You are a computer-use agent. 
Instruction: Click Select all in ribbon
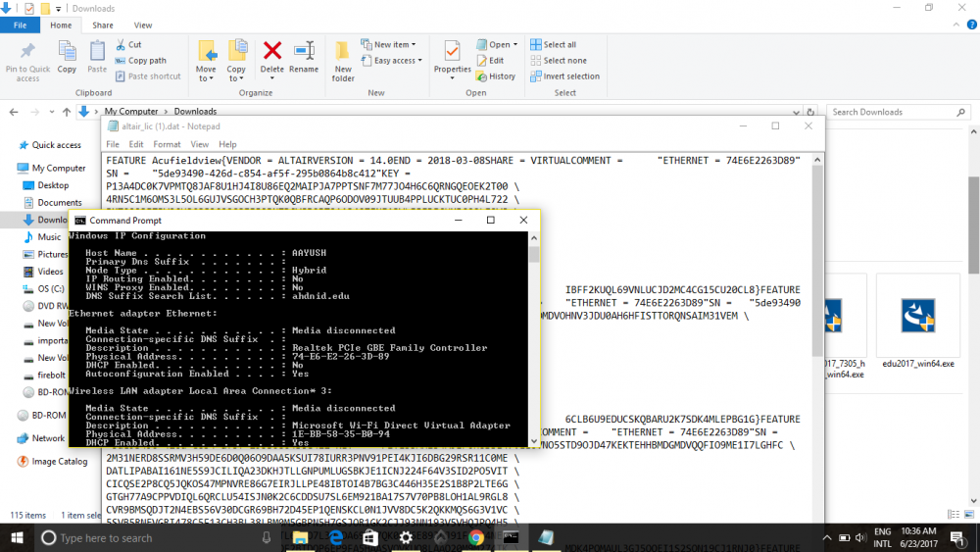(x=553, y=44)
